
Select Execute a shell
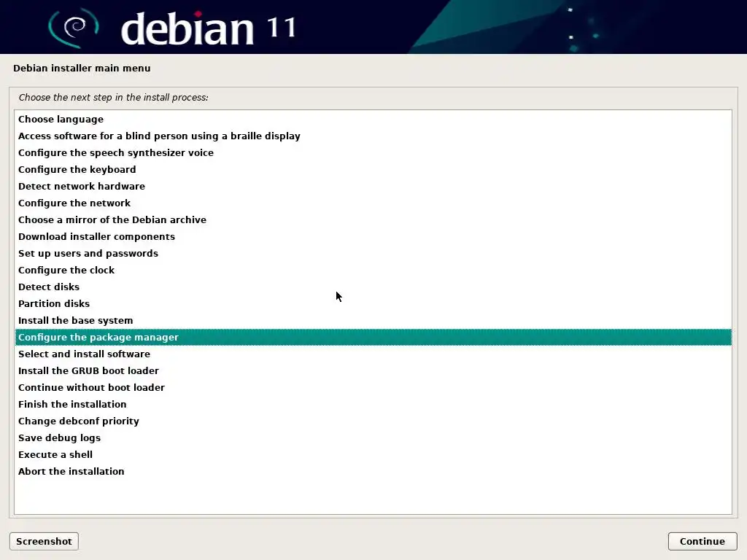point(373,454)
